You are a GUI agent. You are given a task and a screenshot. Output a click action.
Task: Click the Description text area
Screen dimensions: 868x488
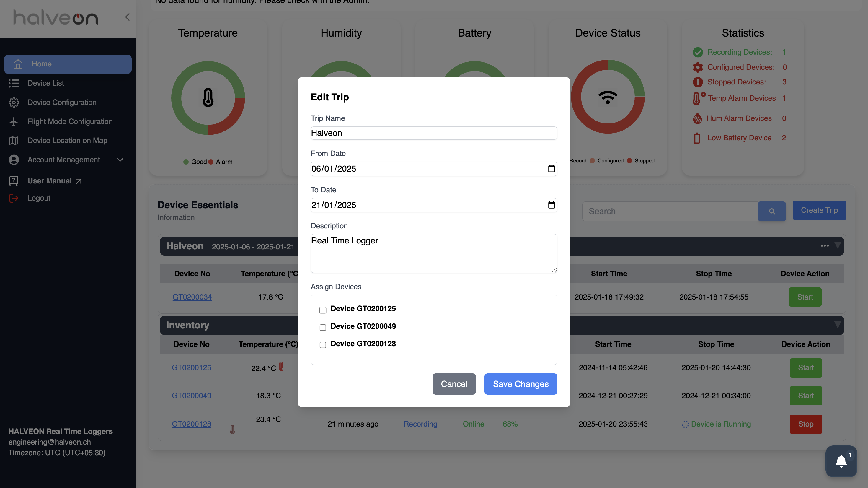[434, 253]
